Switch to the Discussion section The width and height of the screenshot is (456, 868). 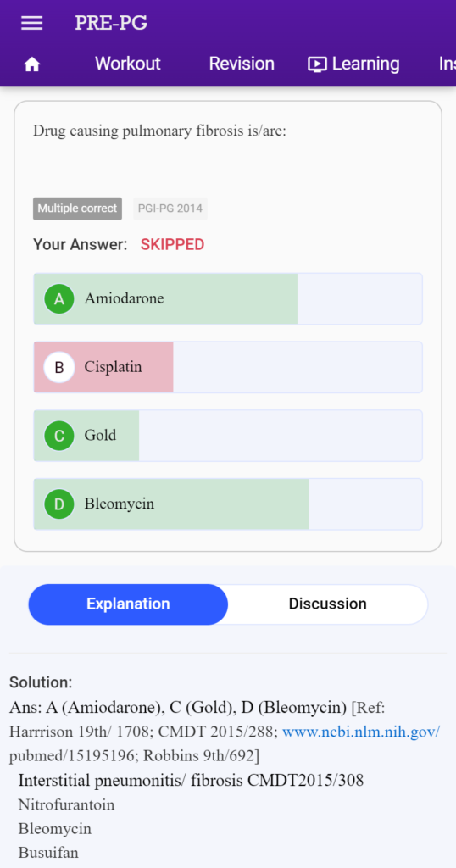(x=328, y=604)
